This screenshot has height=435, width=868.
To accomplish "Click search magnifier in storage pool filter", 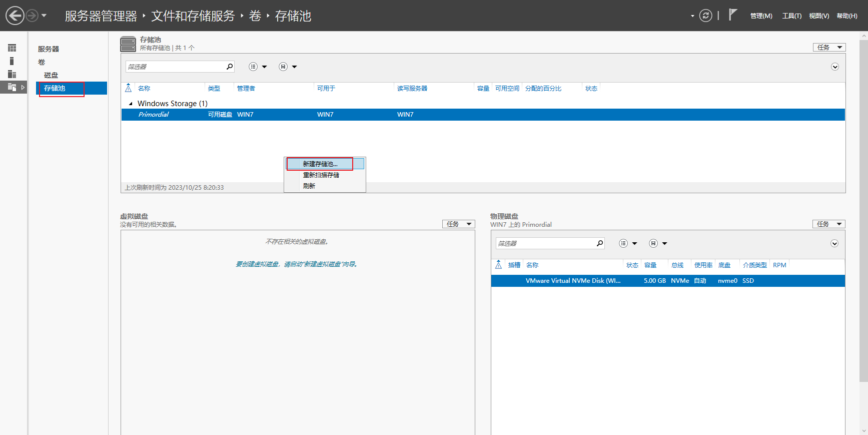I will click(x=230, y=67).
